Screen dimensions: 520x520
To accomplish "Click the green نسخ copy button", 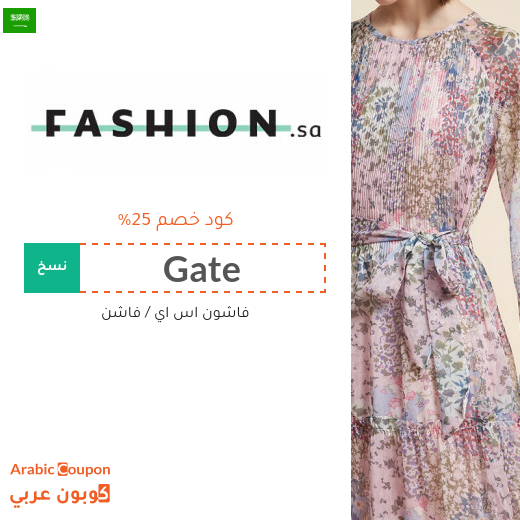I will (52, 268).
